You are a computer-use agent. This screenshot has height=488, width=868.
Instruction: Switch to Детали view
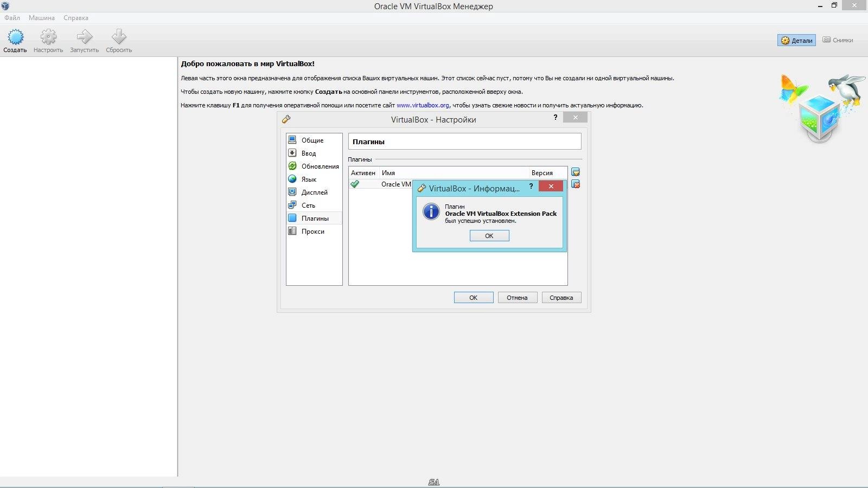pos(796,40)
